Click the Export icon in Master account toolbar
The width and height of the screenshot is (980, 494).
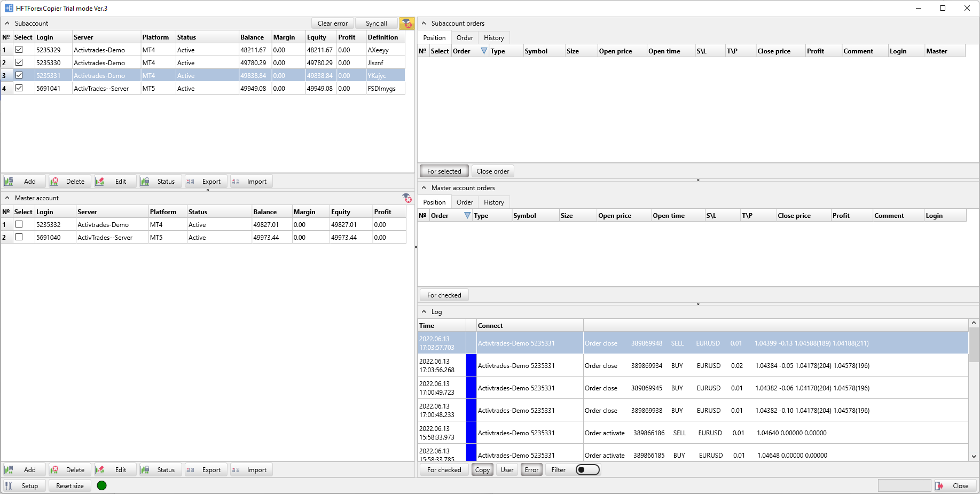tap(190, 469)
